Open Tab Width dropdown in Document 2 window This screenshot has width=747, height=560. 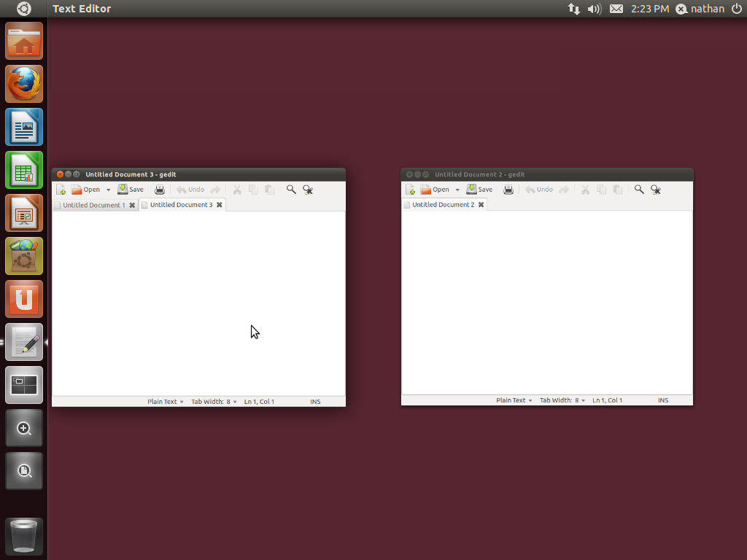(562, 400)
